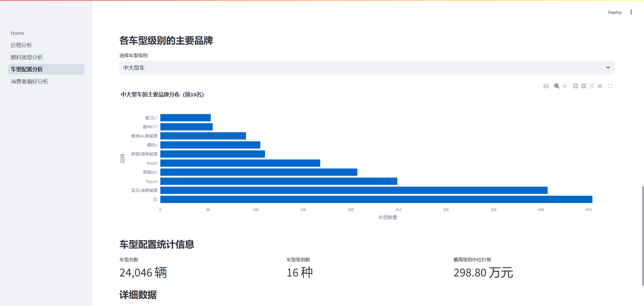The width and height of the screenshot is (644, 306).
Task: Click the 汉 bar in chart
Action: click(376, 200)
